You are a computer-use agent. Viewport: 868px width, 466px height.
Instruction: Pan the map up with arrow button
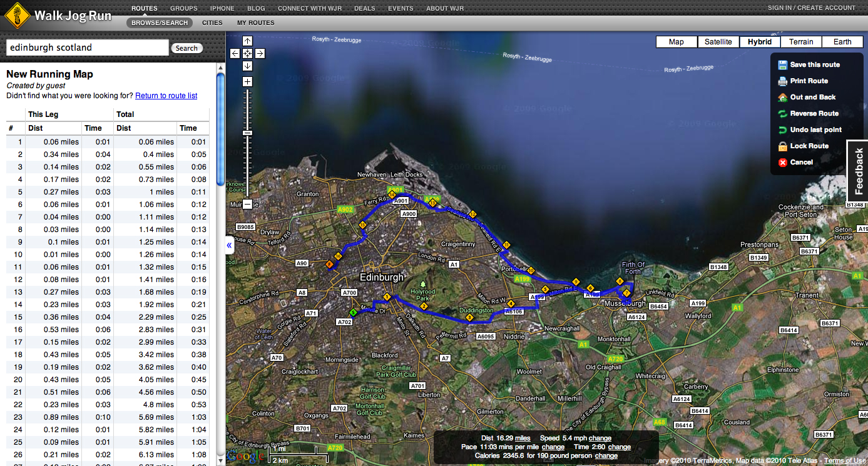click(247, 41)
